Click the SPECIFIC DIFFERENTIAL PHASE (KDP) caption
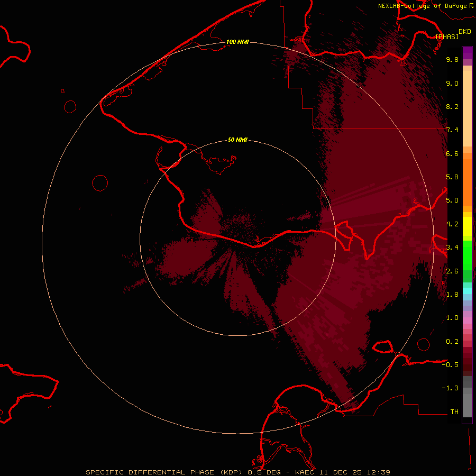476x476 pixels. pyautogui.click(x=165, y=472)
